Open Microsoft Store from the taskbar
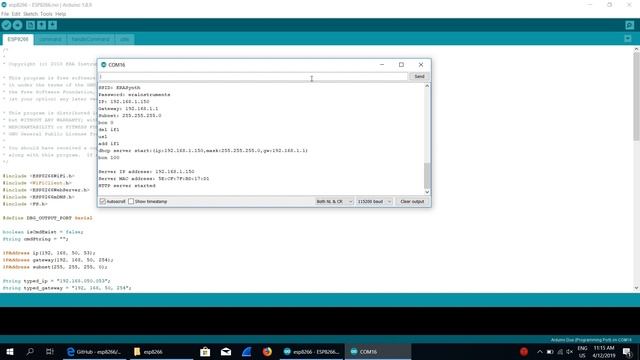The image size is (640, 360). click(x=205, y=352)
